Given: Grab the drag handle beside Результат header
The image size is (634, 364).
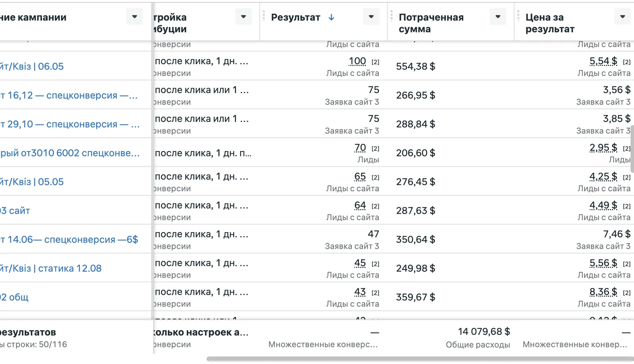Looking at the screenshot, I should [264, 16].
